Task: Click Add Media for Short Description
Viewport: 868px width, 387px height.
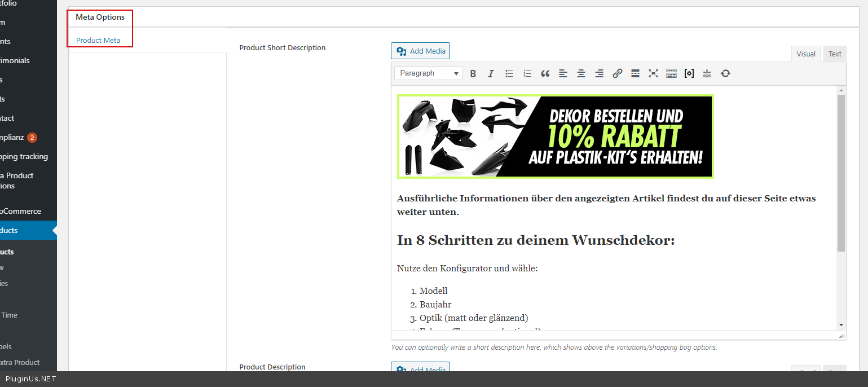Action: (420, 51)
